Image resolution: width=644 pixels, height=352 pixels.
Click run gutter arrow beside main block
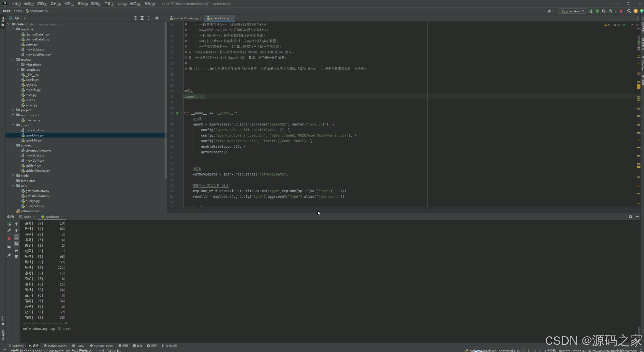tap(177, 113)
